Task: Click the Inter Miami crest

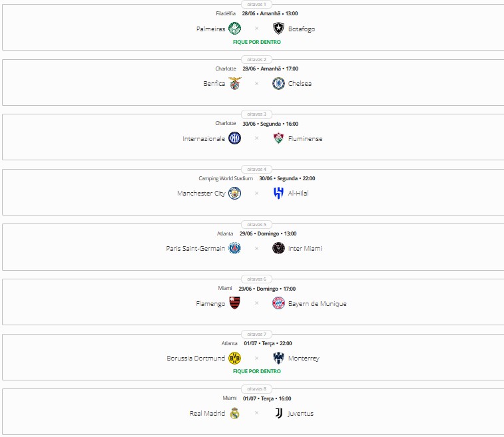Action: point(278,248)
